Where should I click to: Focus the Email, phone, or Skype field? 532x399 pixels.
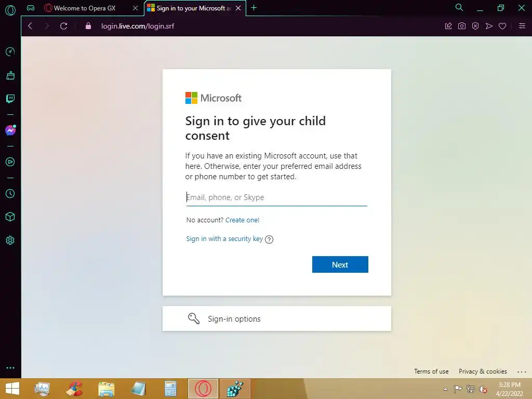276,197
